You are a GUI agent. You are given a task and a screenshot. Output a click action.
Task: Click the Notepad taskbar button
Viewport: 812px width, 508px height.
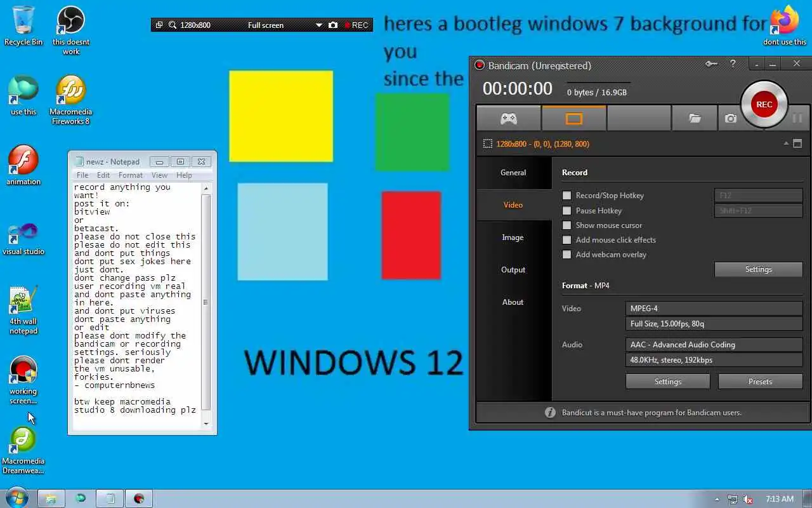tap(109, 498)
